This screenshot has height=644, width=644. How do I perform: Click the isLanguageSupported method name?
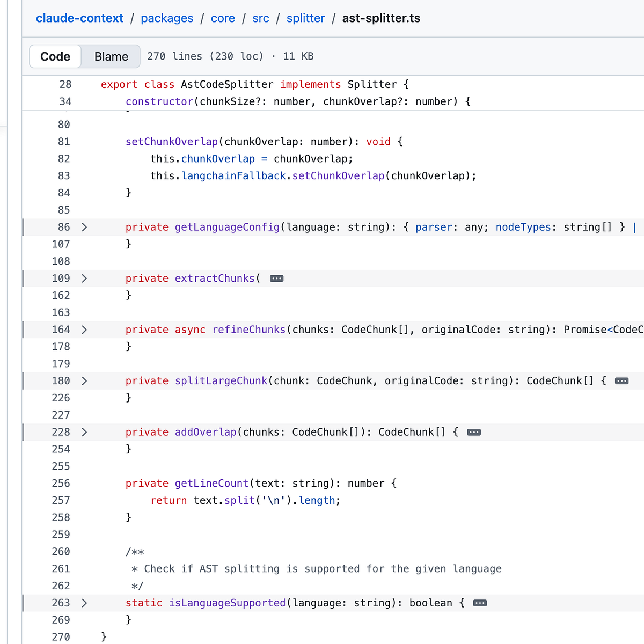228,603
